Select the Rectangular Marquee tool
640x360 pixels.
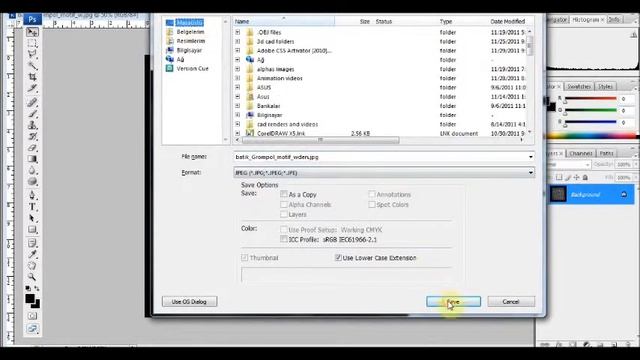pyautogui.click(x=32, y=43)
